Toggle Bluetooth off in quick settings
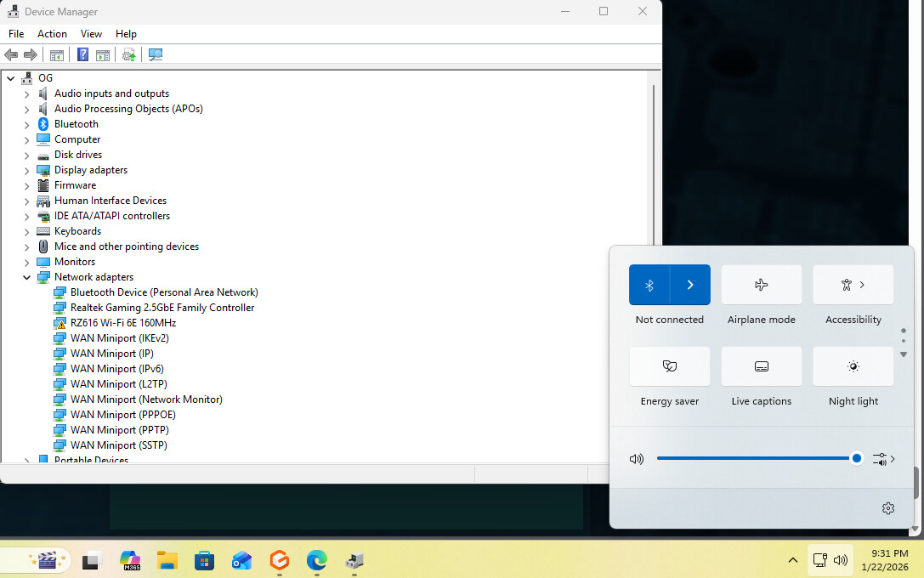 (649, 285)
